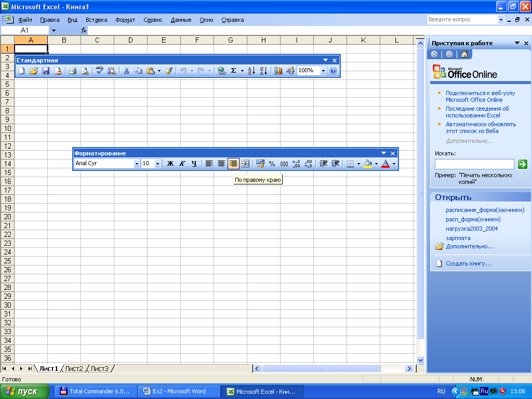Select the Format Painter brush icon

[x=168, y=71]
